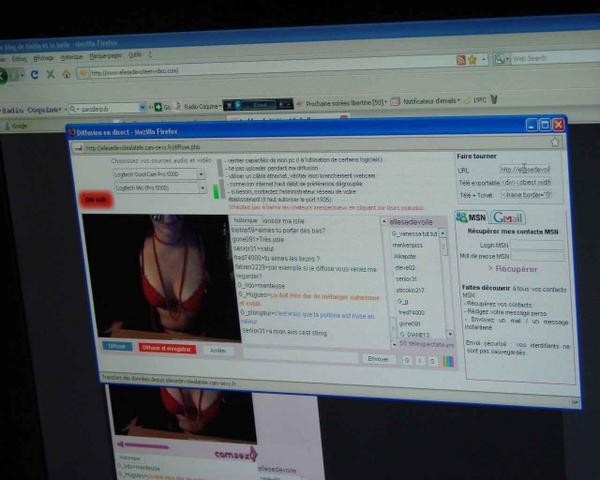Reload the page in the background Firefox window
The width and height of the screenshot is (600, 480).
pos(34,74)
